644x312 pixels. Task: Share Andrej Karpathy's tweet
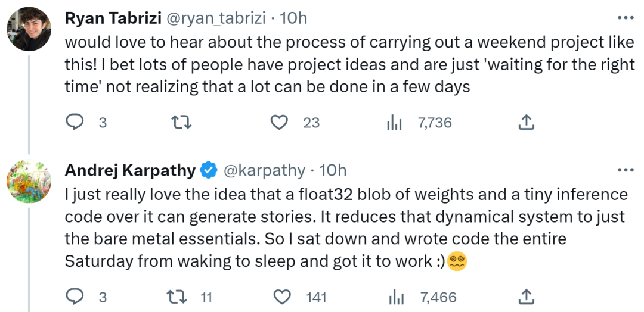click(x=525, y=296)
